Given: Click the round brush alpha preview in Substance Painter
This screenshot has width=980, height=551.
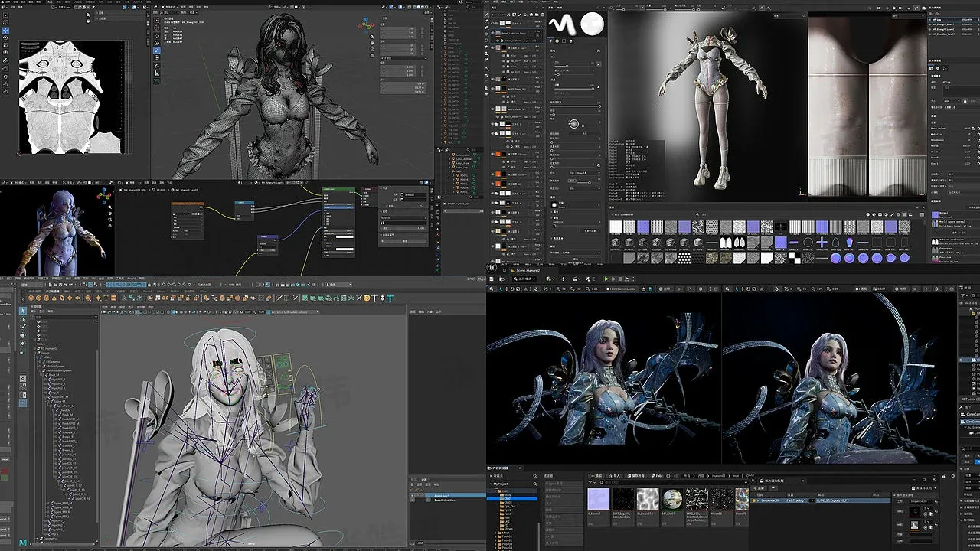Looking at the screenshot, I should click(591, 24).
